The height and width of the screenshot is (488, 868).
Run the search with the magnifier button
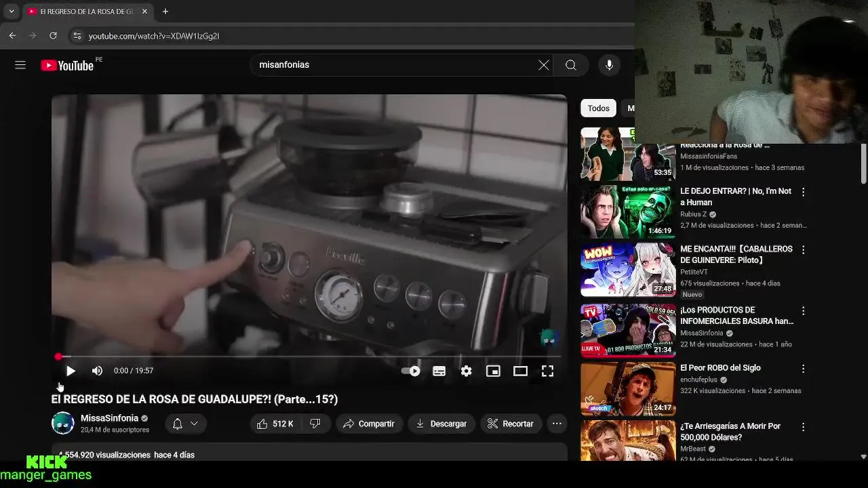click(x=571, y=65)
